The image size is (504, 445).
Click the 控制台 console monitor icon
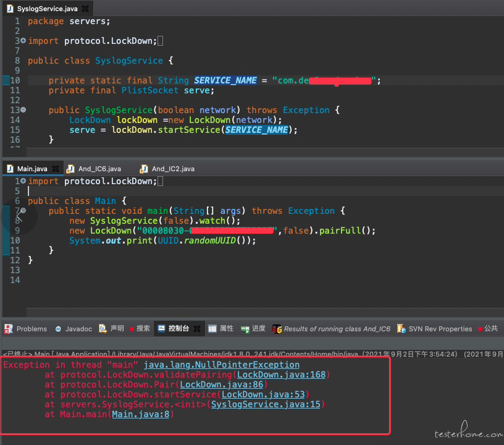(161, 329)
